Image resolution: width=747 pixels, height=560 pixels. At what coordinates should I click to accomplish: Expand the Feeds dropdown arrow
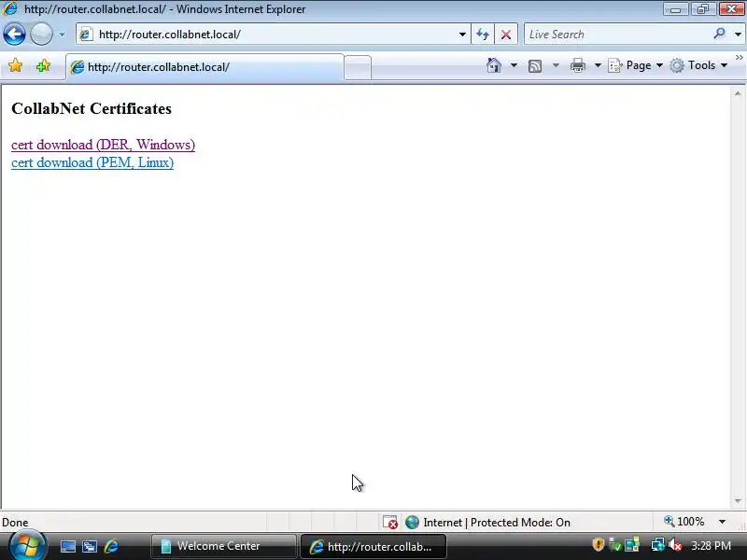(556, 65)
